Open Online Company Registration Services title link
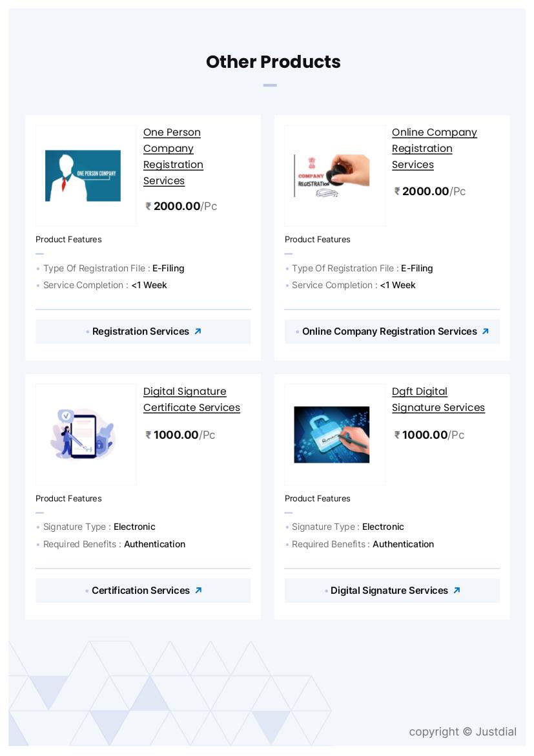This screenshot has width=534, height=756. click(x=434, y=149)
